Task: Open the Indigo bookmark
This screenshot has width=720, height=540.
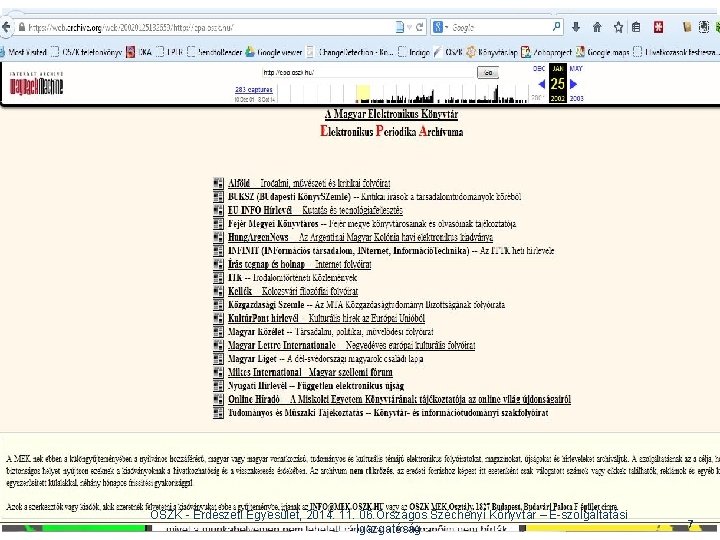Action: click(x=414, y=52)
